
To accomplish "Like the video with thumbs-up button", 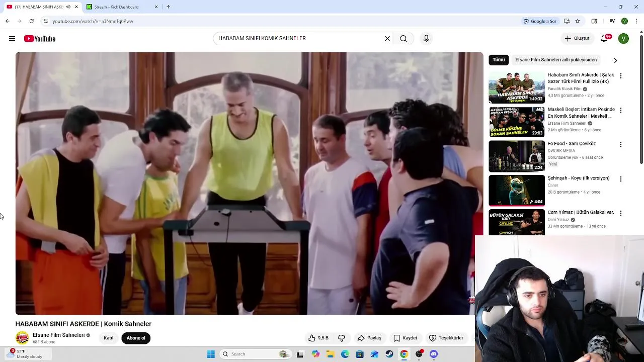I will pos(318,338).
